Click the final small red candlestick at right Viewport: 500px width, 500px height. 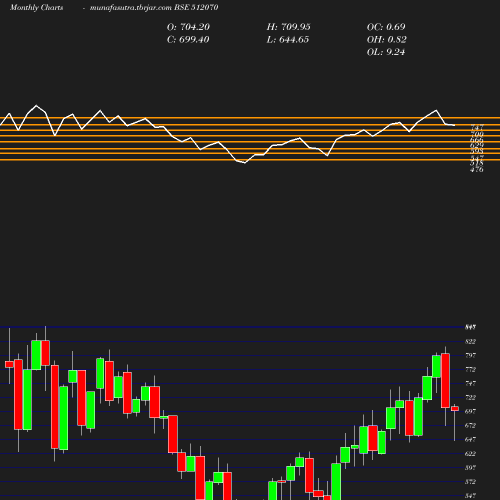(x=455, y=409)
